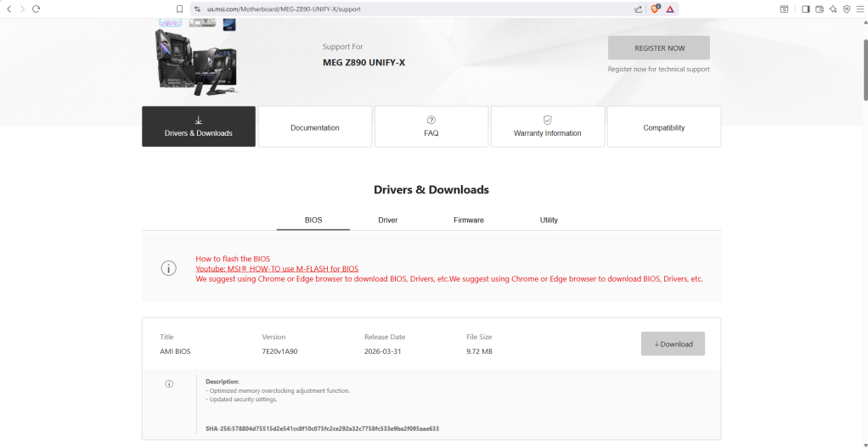Screen dimensions: 868x448
Task: Click the REGISTER NOW button
Action: pos(659,48)
